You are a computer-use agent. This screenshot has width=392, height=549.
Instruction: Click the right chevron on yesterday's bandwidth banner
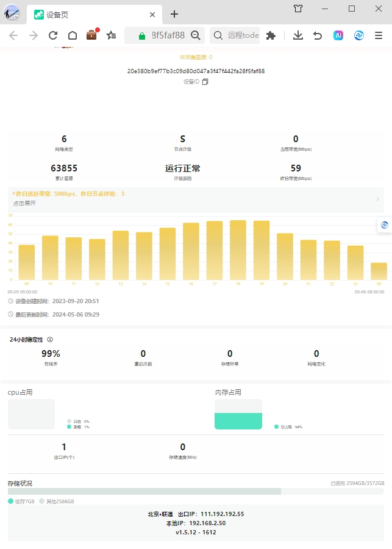(x=377, y=199)
